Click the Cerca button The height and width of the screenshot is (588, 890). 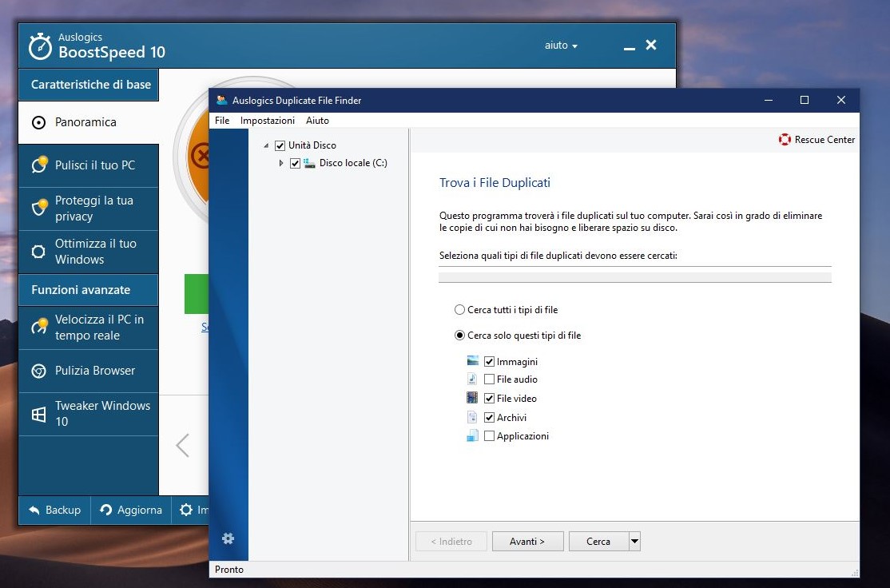[599, 542]
